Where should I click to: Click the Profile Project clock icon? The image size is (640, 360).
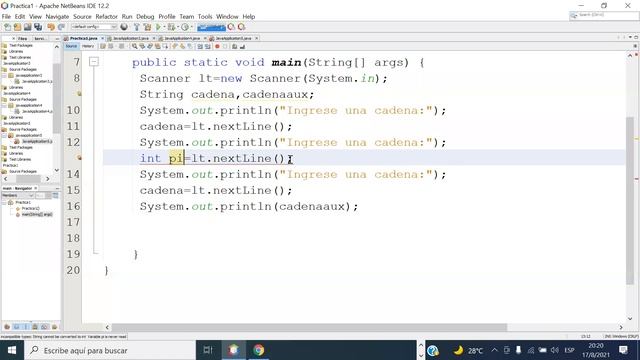[x=185, y=27]
